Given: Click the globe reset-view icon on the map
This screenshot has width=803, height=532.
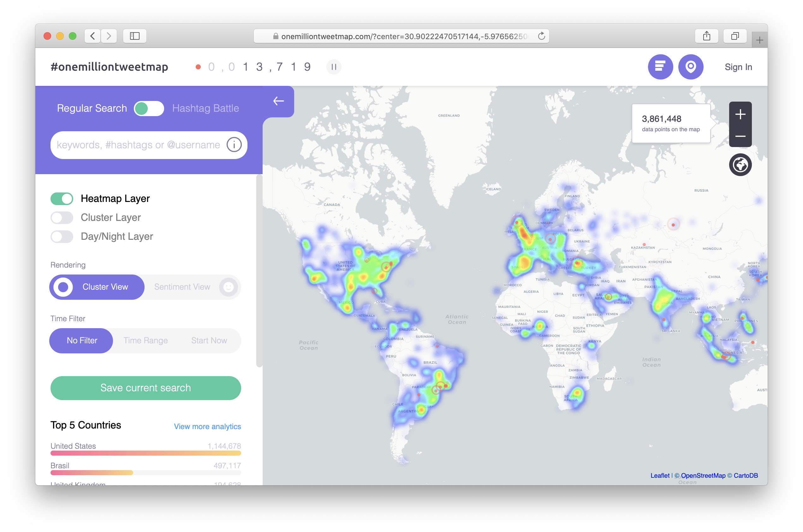Looking at the screenshot, I should pos(740,164).
